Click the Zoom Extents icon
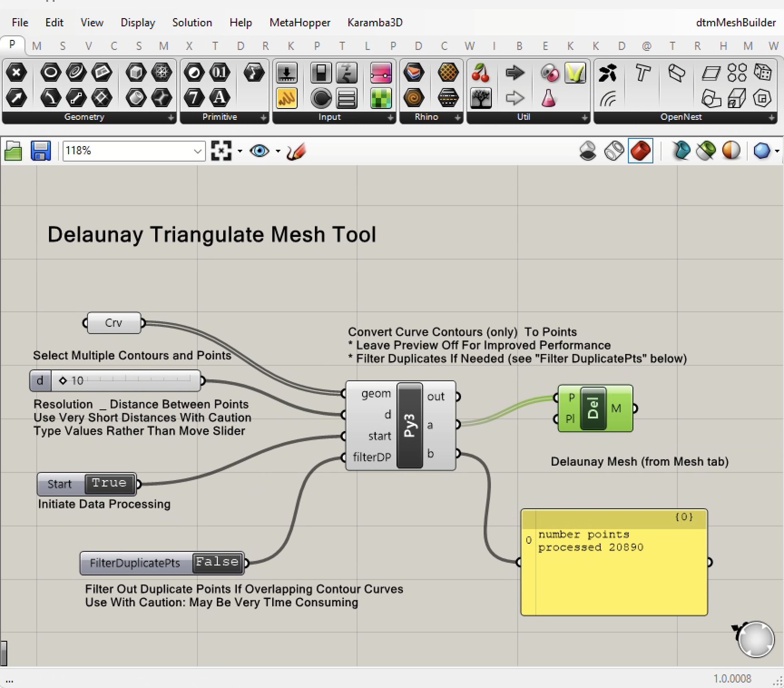 pos(221,151)
